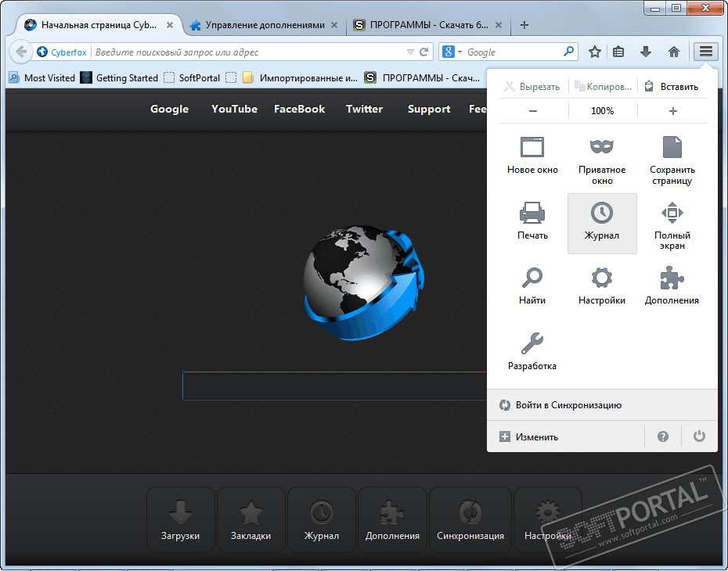Click the Support link on the start page

click(x=429, y=109)
